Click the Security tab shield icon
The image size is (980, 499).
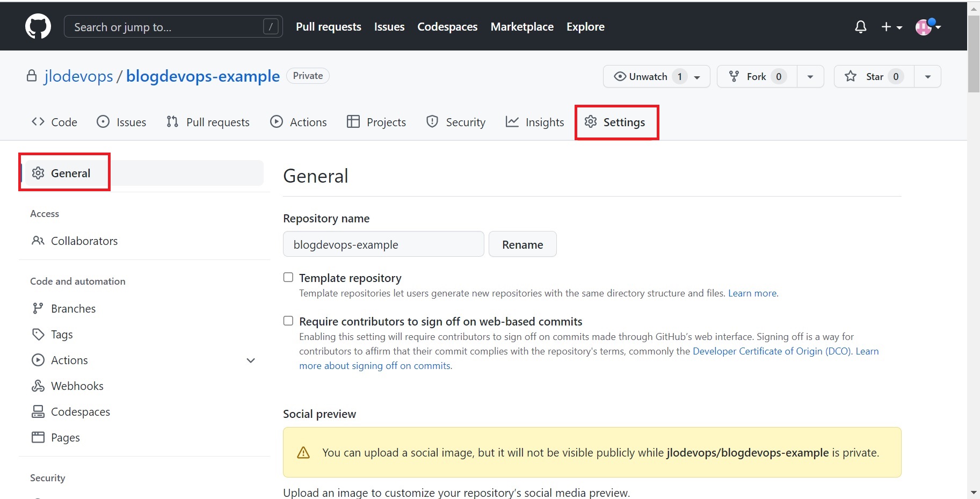pyautogui.click(x=432, y=121)
